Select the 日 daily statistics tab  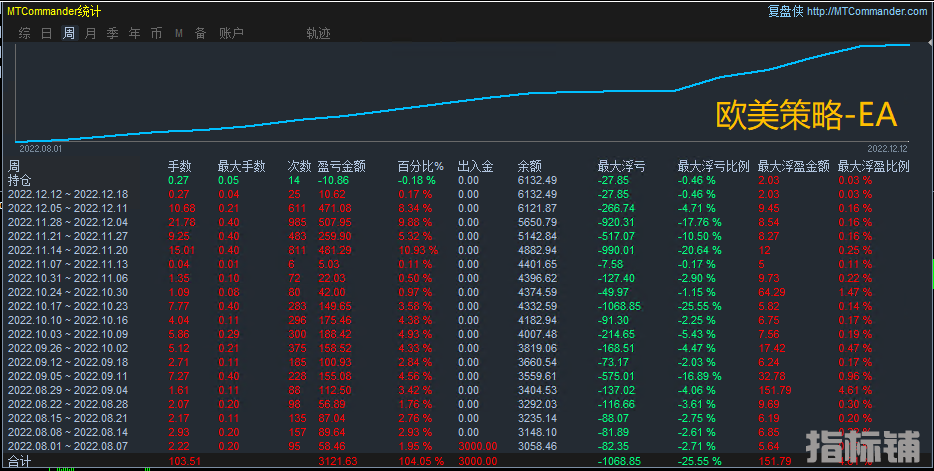(47, 33)
